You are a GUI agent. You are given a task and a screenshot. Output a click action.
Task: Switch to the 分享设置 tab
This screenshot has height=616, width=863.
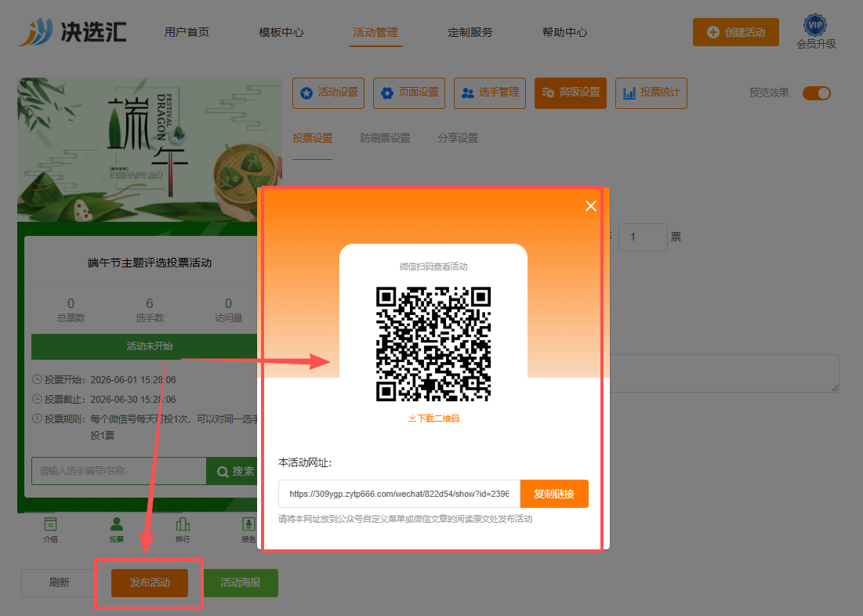click(x=458, y=138)
